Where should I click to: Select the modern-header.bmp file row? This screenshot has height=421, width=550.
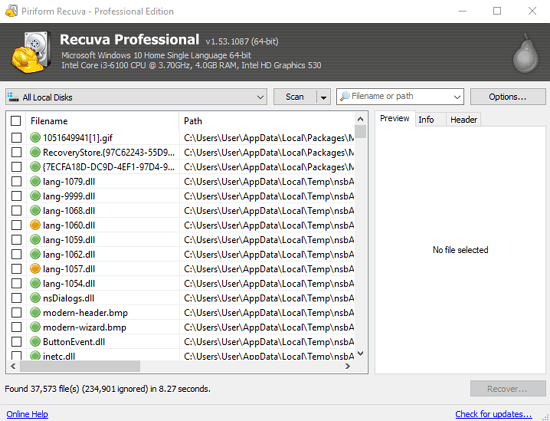181,312
